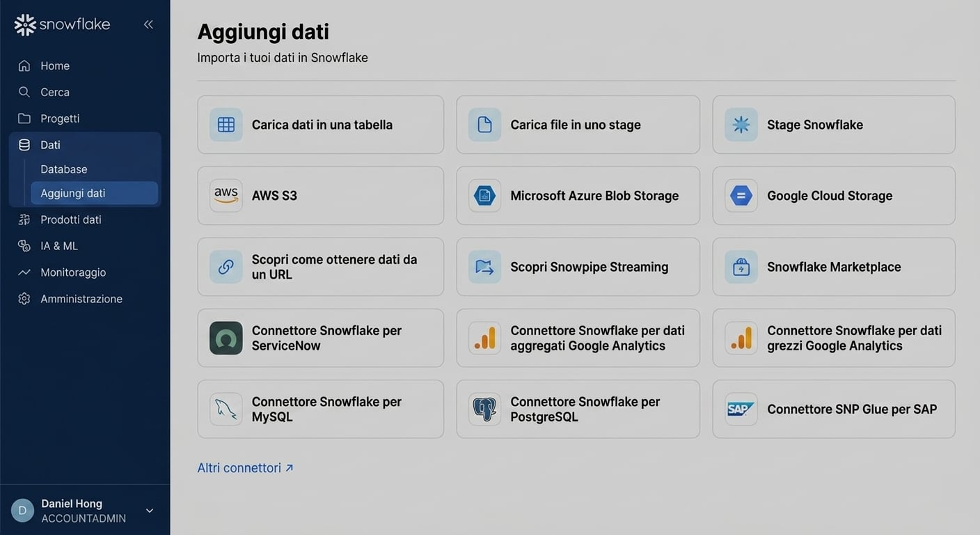Viewport: 980px width, 535px height.
Task: Select connector for dati grezzi Google Analytics
Action: click(834, 338)
